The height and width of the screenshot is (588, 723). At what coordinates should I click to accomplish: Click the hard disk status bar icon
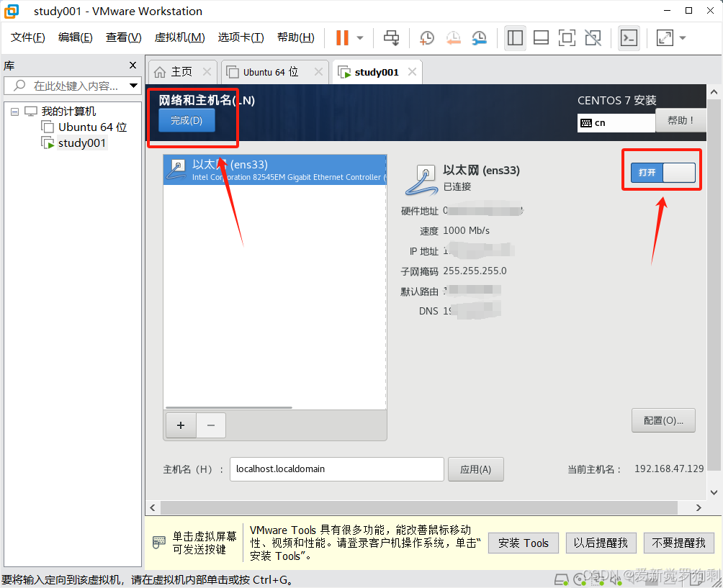[561, 579]
